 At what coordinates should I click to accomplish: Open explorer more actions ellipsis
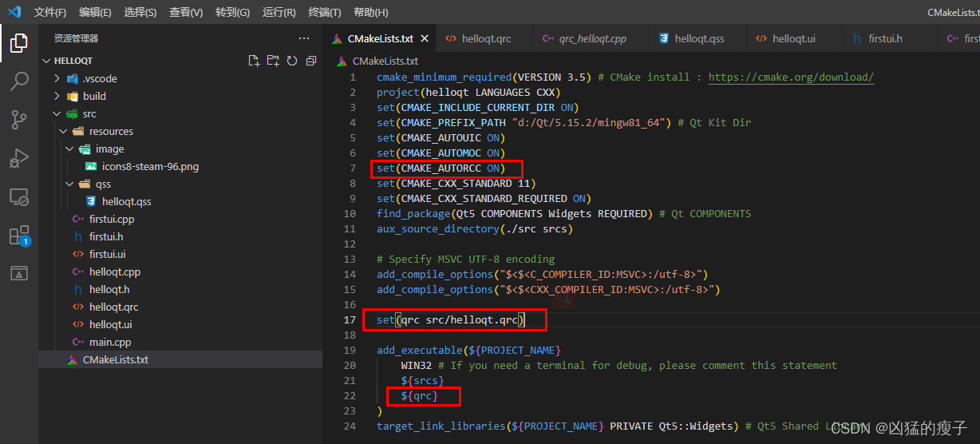click(304, 38)
